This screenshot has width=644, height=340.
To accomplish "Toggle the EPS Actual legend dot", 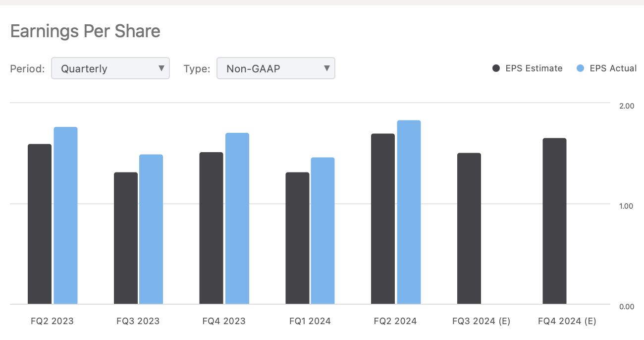I will [x=581, y=68].
